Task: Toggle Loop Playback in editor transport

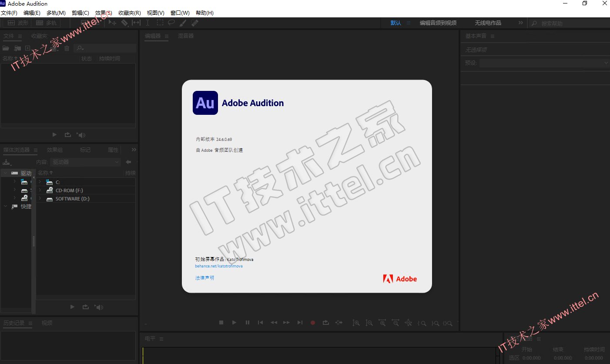Action: (x=325, y=323)
